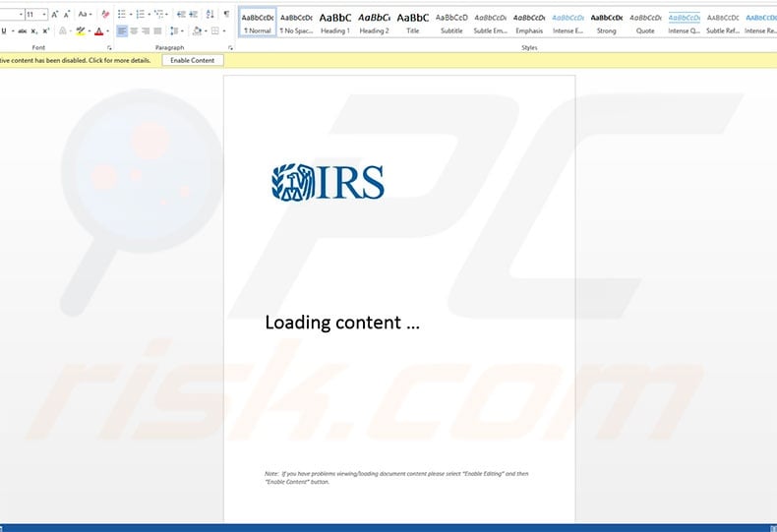
Task: Open the highlight color dropdown arrow
Action: point(90,31)
